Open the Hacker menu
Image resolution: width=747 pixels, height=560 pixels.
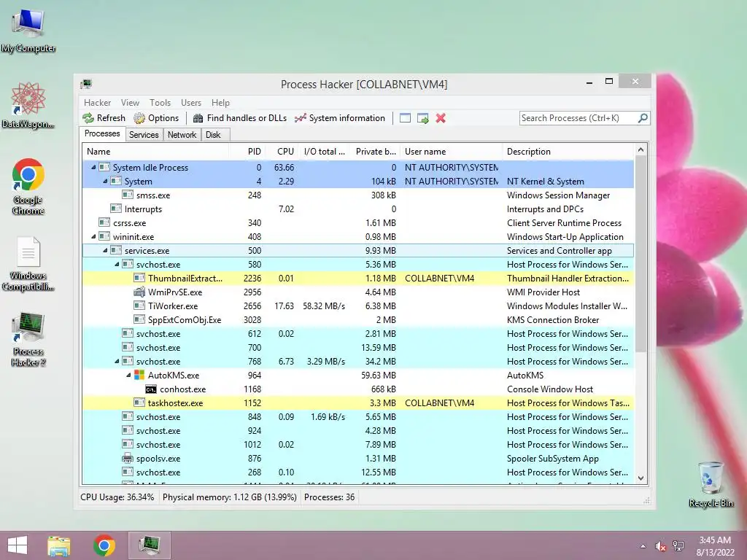tap(97, 102)
